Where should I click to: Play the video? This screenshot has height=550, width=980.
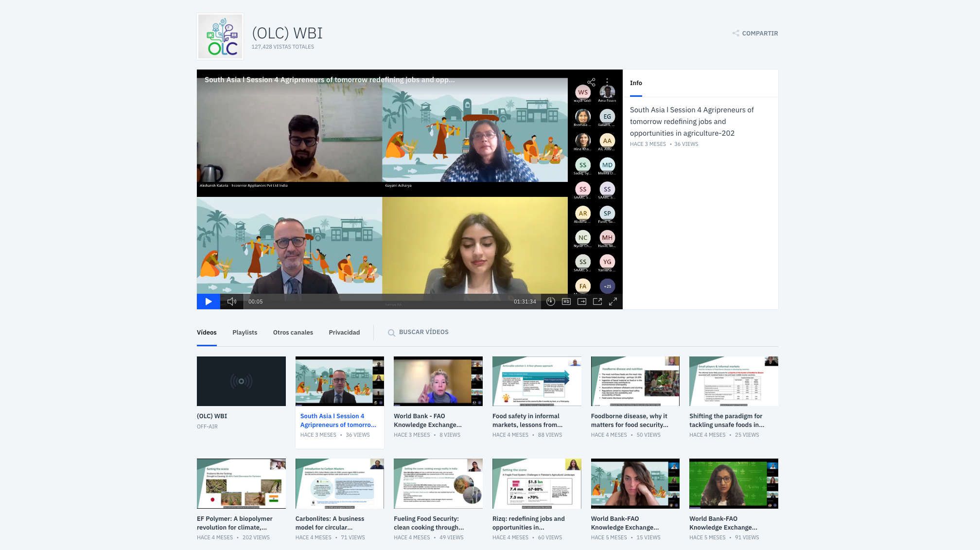pyautogui.click(x=208, y=302)
